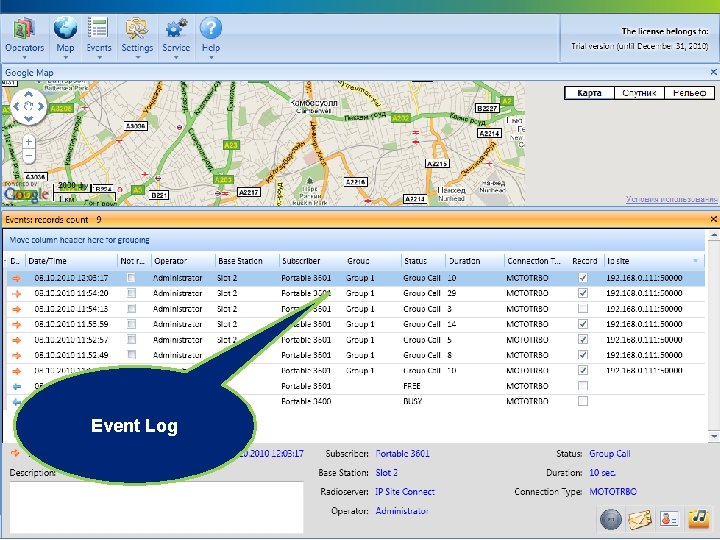Toggle Not read checkbox for 12:03:17 event
720x540 pixels.
tap(131, 277)
